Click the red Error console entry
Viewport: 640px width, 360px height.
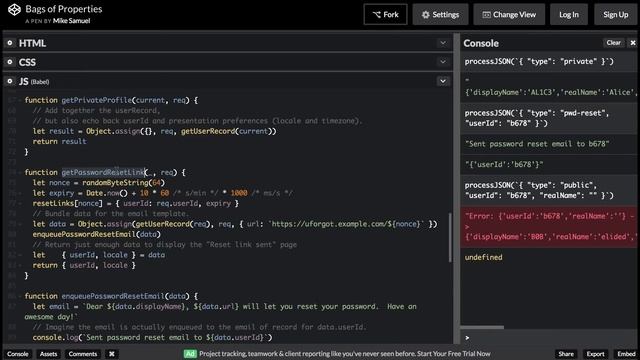pyautogui.click(x=550, y=227)
